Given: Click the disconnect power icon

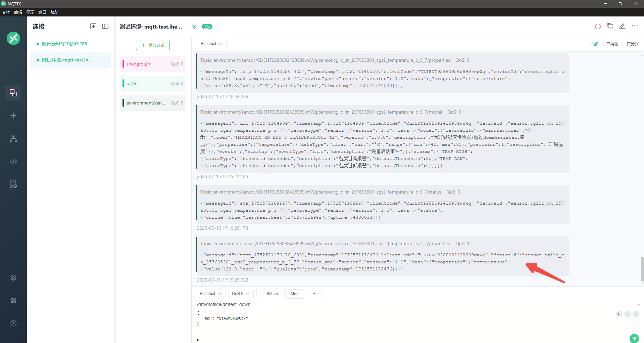Looking at the screenshot, I should (x=598, y=27).
